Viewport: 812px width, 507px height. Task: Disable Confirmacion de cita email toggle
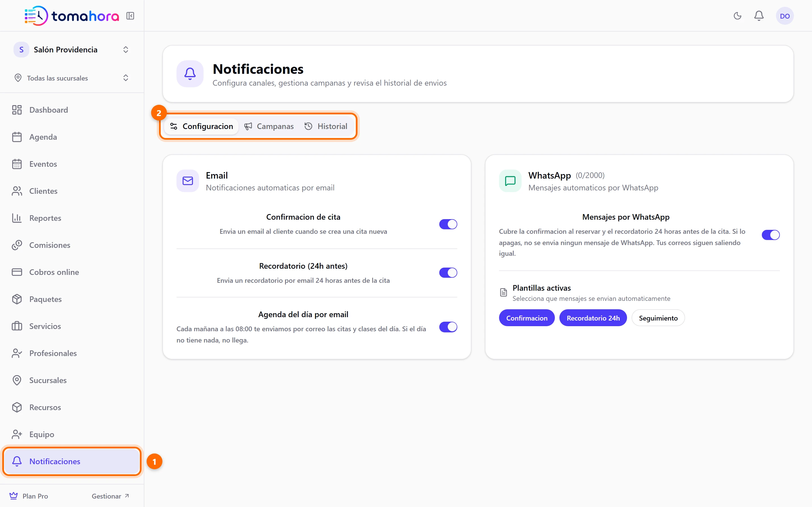(448, 224)
